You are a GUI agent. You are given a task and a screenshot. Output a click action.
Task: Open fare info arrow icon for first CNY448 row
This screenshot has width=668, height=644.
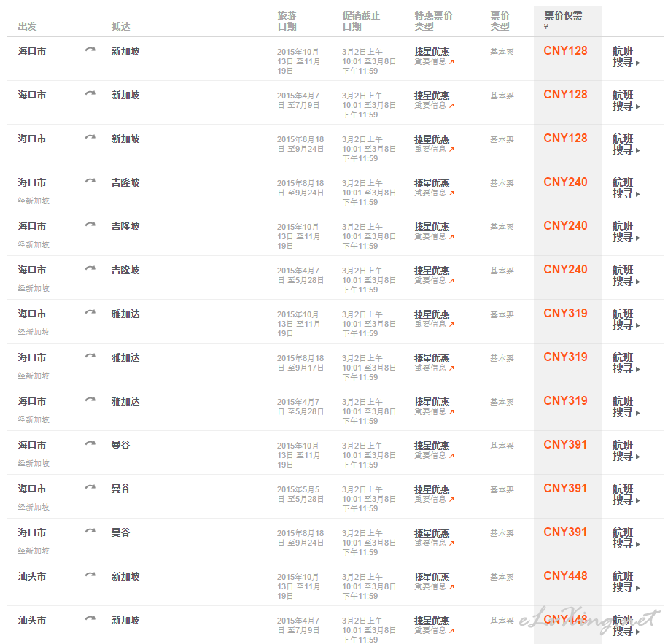pos(451,586)
